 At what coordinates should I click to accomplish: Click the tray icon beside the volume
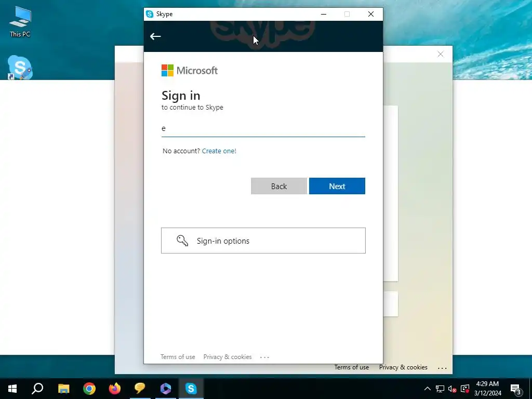pyautogui.click(x=465, y=389)
